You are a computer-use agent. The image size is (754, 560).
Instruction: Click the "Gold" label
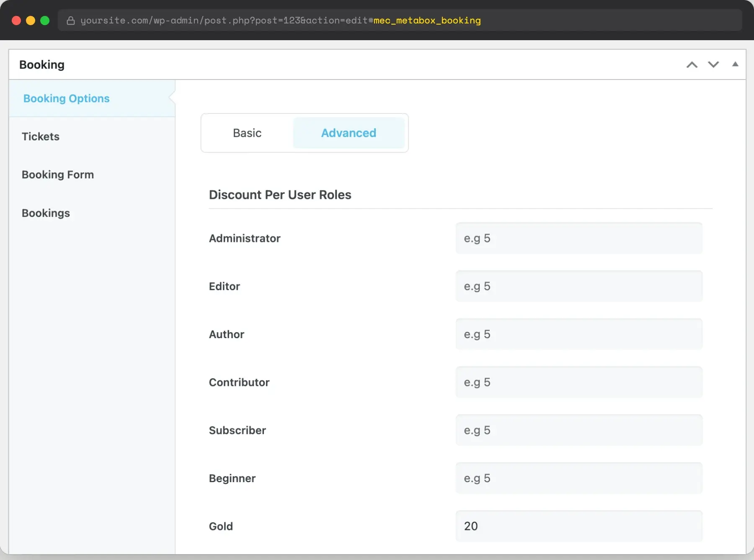pos(221,526)
